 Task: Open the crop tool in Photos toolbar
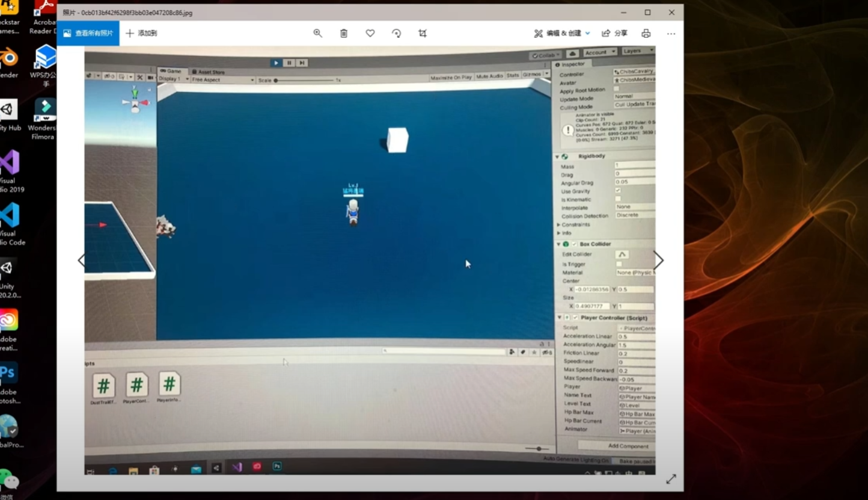pyautogui.click(x=423, y=34)
